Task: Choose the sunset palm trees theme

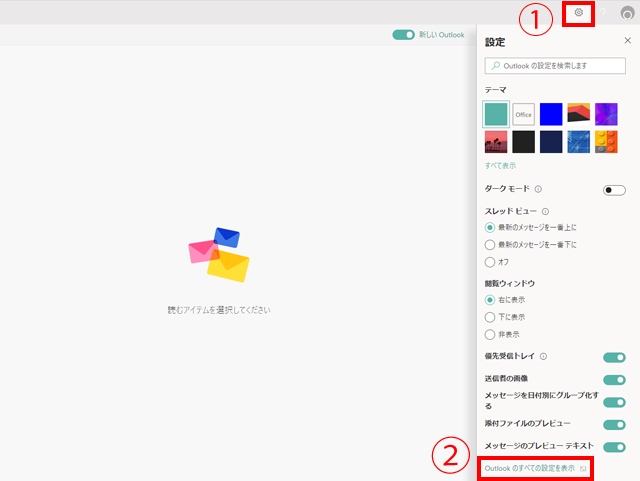Action: click(496, 142)
